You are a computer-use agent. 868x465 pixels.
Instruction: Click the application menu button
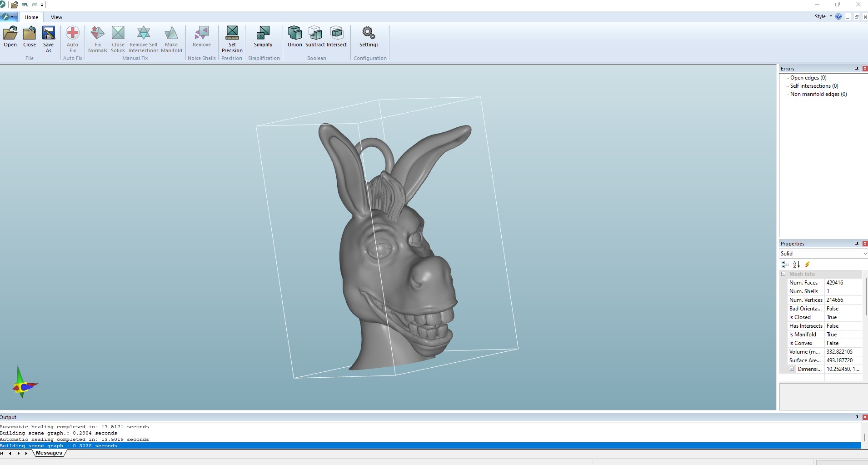[x=8, y=17]
